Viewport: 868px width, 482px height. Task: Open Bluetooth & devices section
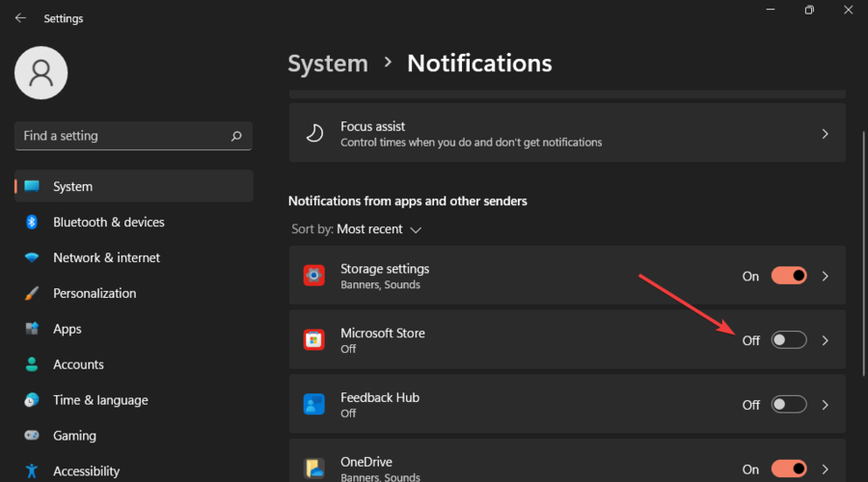[108, 222]
